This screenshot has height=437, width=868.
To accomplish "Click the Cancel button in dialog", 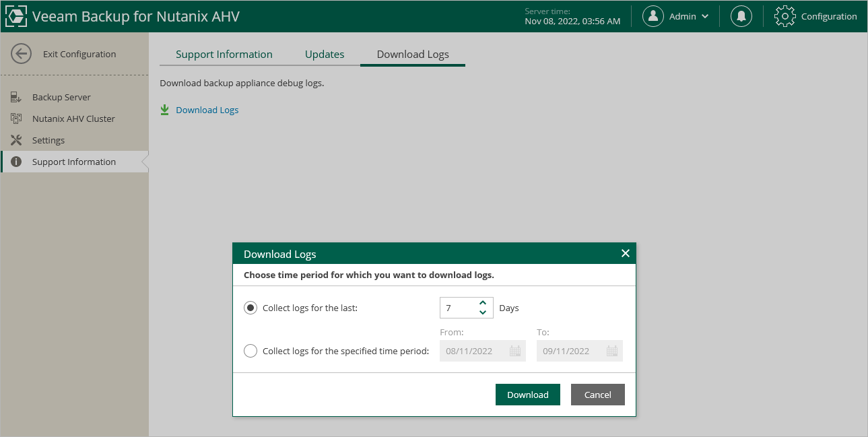I will [598, 395].
